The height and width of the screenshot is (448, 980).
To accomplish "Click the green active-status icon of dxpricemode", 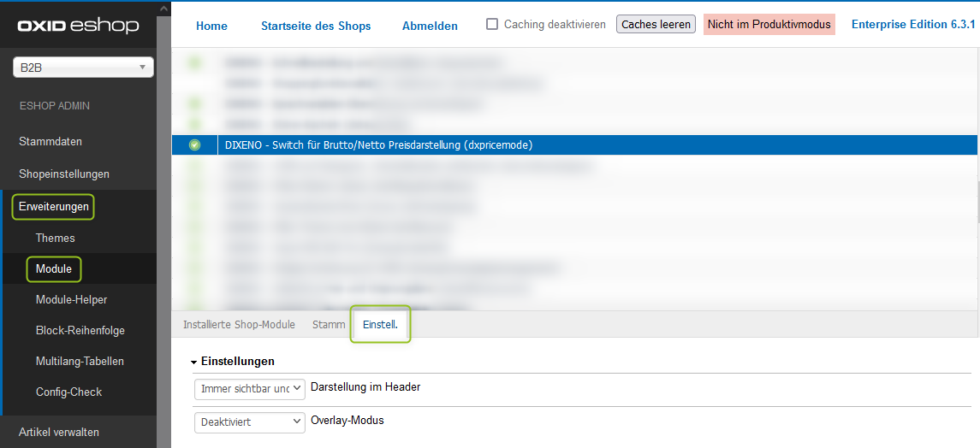I will click(194, 145).
